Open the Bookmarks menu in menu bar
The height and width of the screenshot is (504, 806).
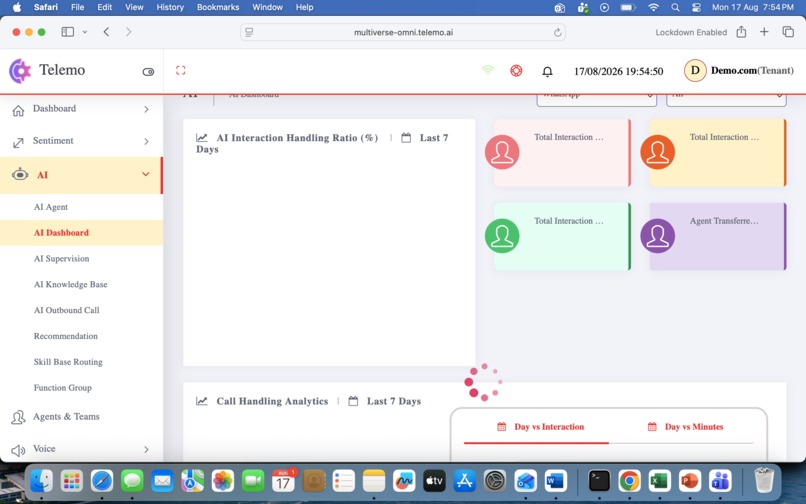coord(218,7)
